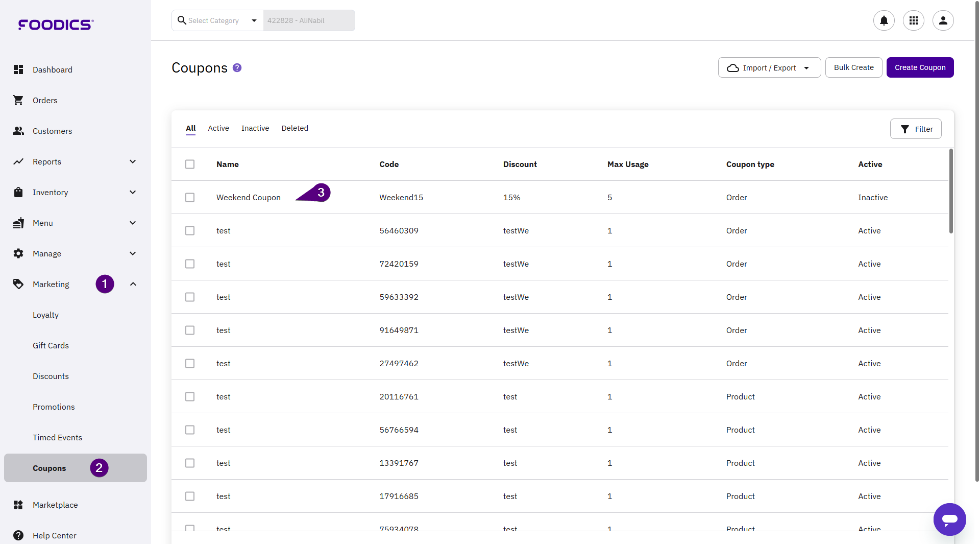Open the apps grid icon
Viewport: 980px width, 544px height.
(x=913, y=20)
